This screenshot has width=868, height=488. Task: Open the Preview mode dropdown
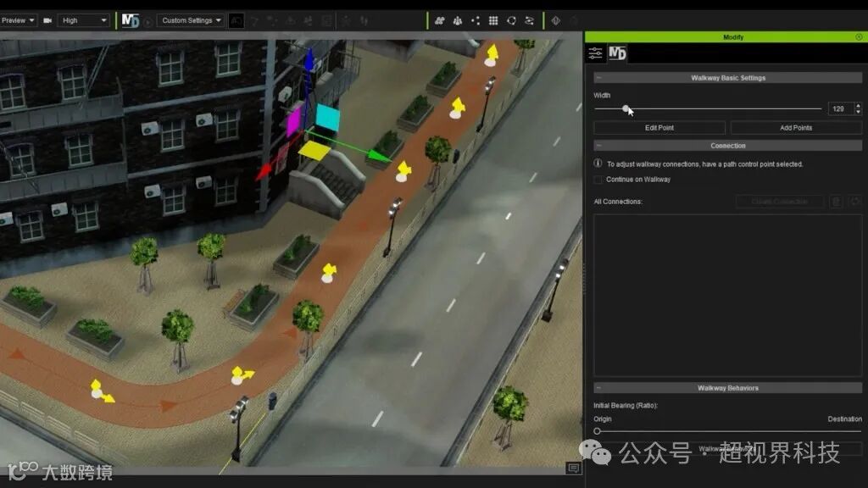tap(18, 20)
